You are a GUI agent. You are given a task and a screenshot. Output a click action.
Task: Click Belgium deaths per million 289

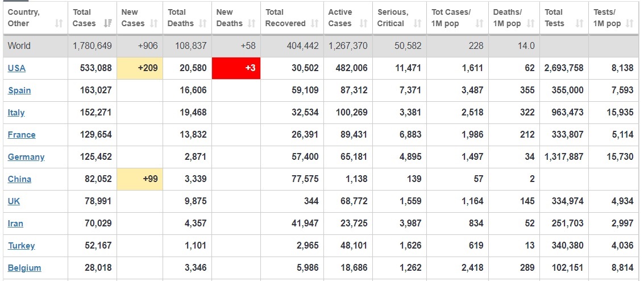[527, 267]
